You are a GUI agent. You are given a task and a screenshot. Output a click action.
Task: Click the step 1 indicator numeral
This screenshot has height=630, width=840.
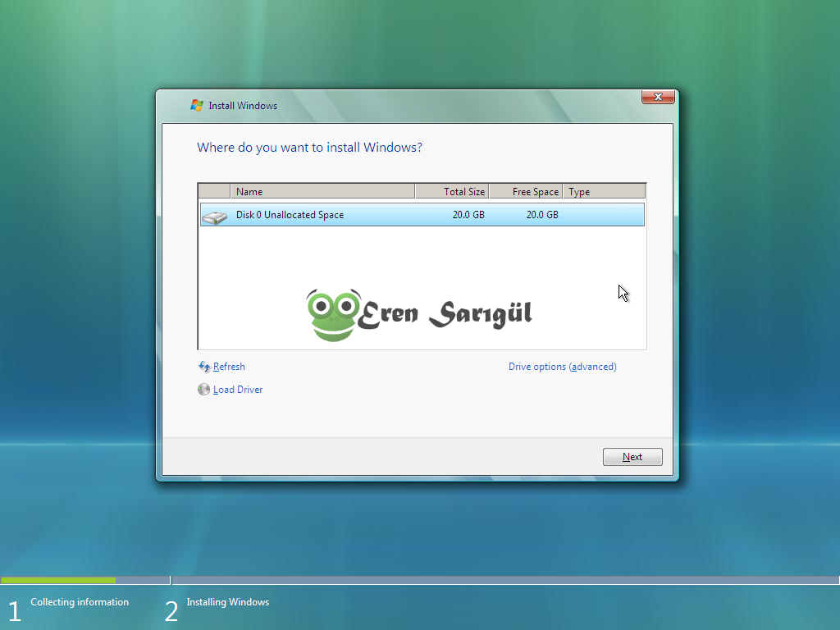pyautogui.click(x=13, y=610)
